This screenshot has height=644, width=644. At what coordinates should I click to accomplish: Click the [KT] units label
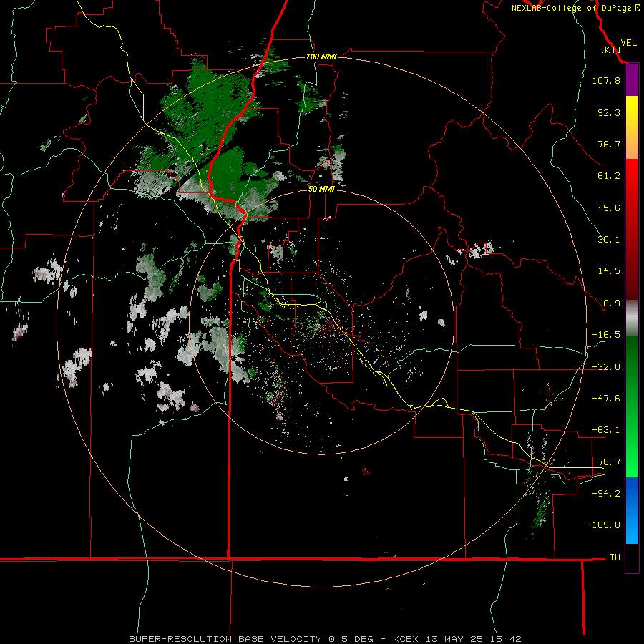[x=610, y=49]
